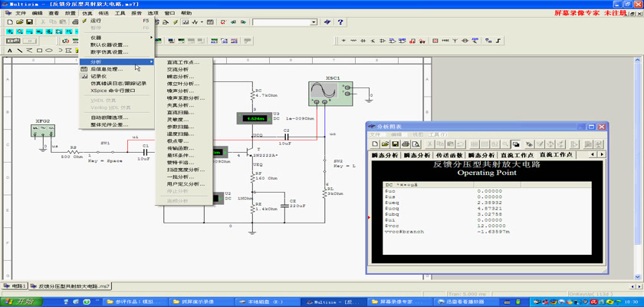Click the grapher icon in main toolbar
644x307 pixels.
(185, 21)
